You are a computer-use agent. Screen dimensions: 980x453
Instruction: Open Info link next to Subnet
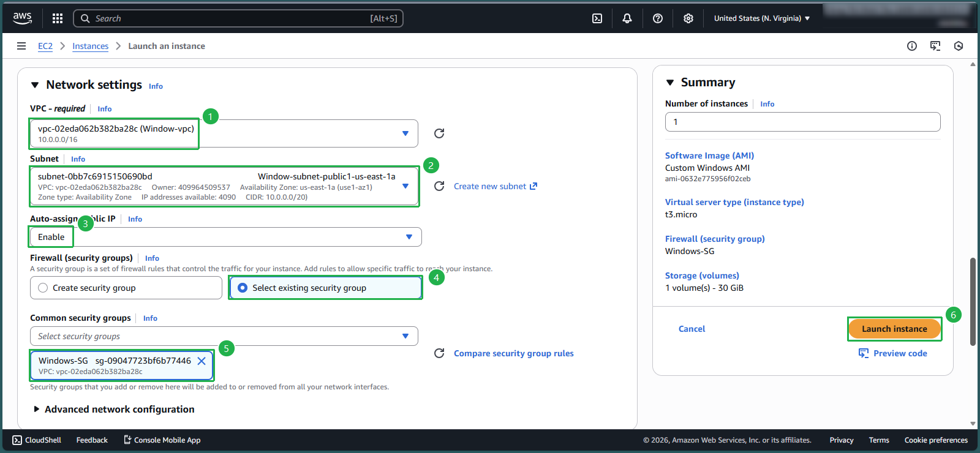click(x=78, y=159)
